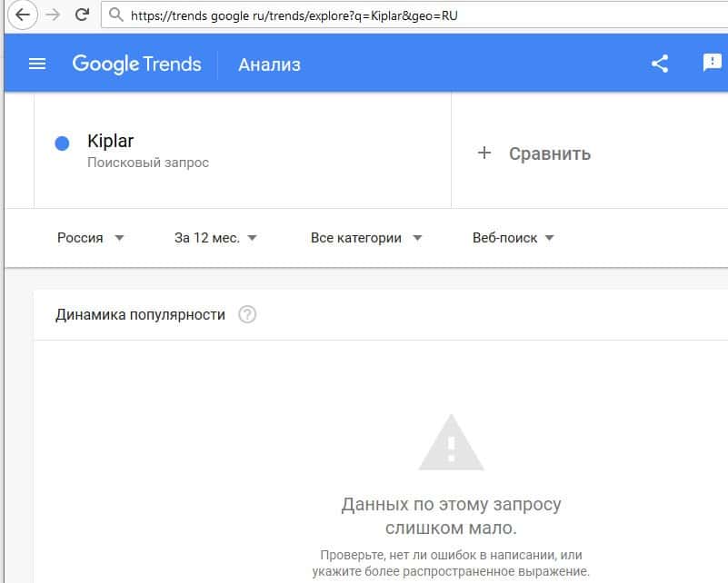Open the feedback icon in the header
Image resolution: width=728 pixels, height=583 pixels.
click(x=711, y=63)
